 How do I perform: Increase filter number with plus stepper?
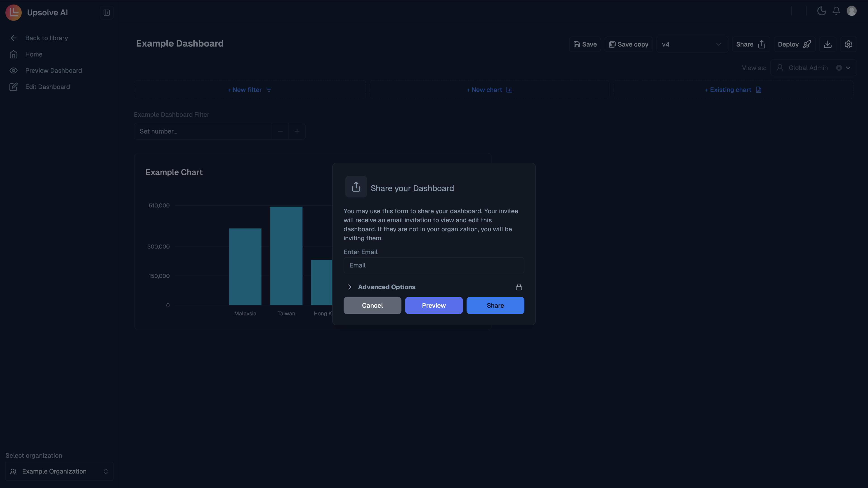pyautogui.click(x=297, y=131)
